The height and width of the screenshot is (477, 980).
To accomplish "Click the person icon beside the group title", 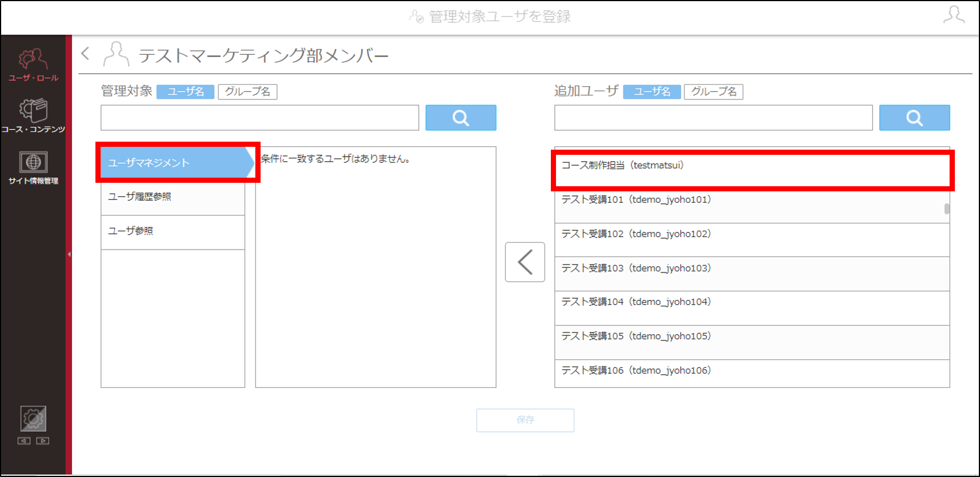I will click(116, 54).
